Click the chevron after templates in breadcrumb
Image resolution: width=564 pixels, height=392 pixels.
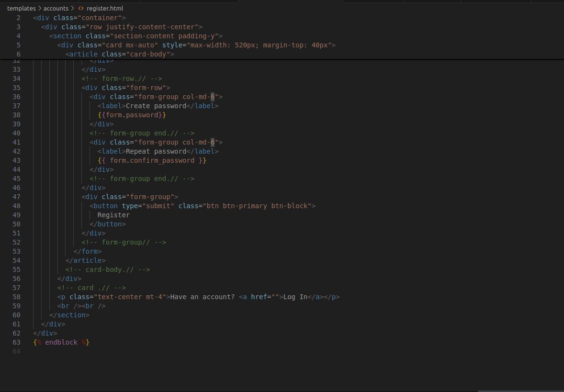click(40, 8)
